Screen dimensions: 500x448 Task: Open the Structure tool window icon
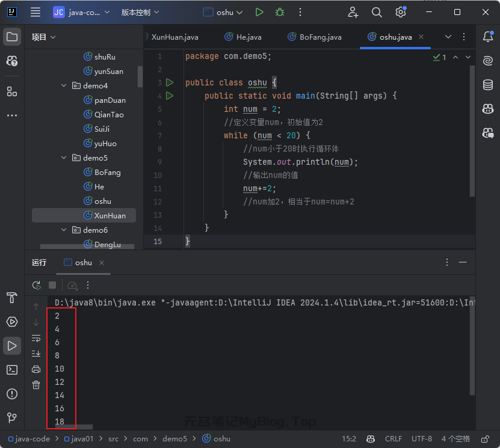pyautogui.click(x=12, y=92)
